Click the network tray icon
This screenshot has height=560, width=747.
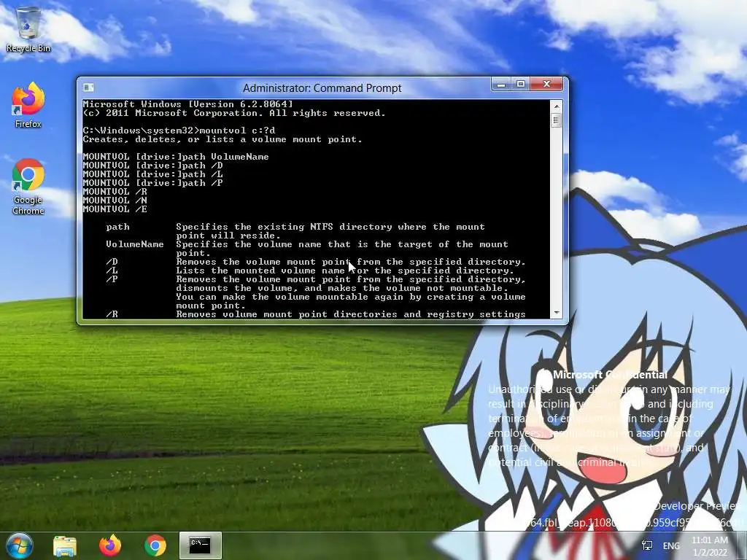pos(647,545)
